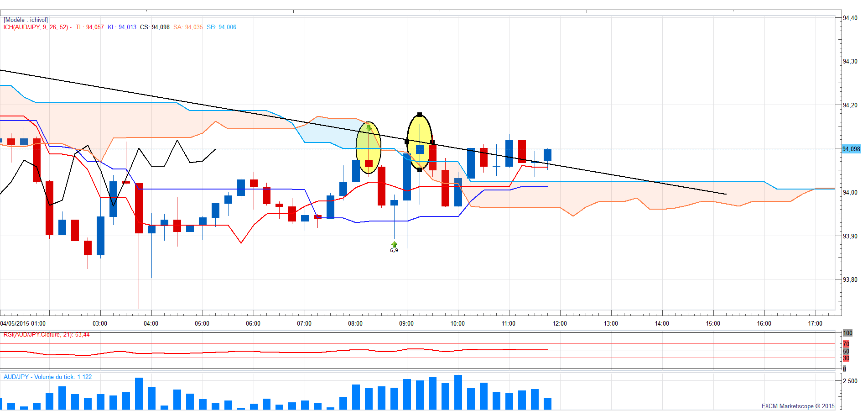Click the "[Modèle : ichivol]" template label
The width and height of the screenshot is (868, 411).
pos(26,20)
